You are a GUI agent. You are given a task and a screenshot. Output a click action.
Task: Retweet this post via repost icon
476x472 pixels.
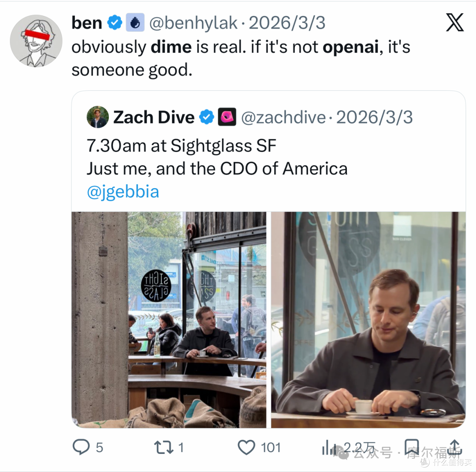coord(164,447)
